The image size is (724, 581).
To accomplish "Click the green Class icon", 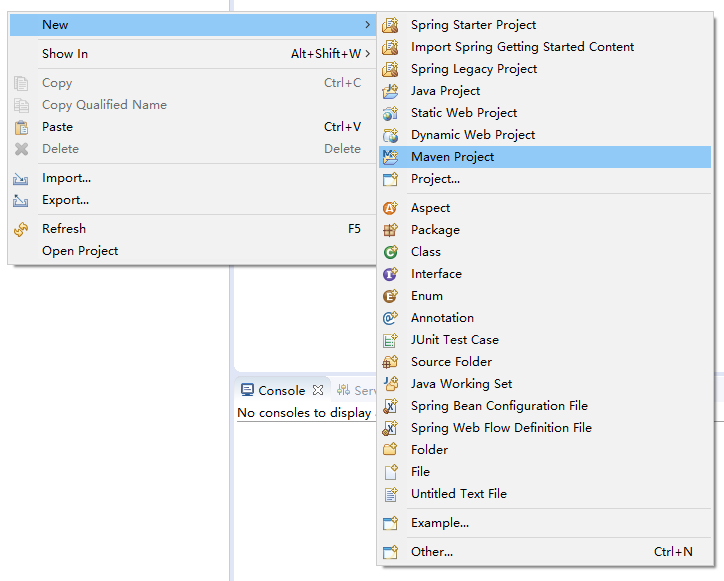I will (390, 252).
